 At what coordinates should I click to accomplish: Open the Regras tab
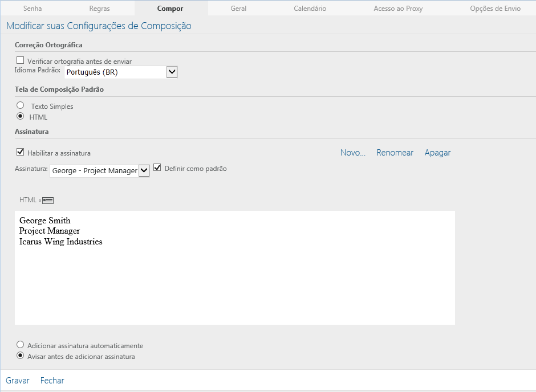(x=100, y=9)
